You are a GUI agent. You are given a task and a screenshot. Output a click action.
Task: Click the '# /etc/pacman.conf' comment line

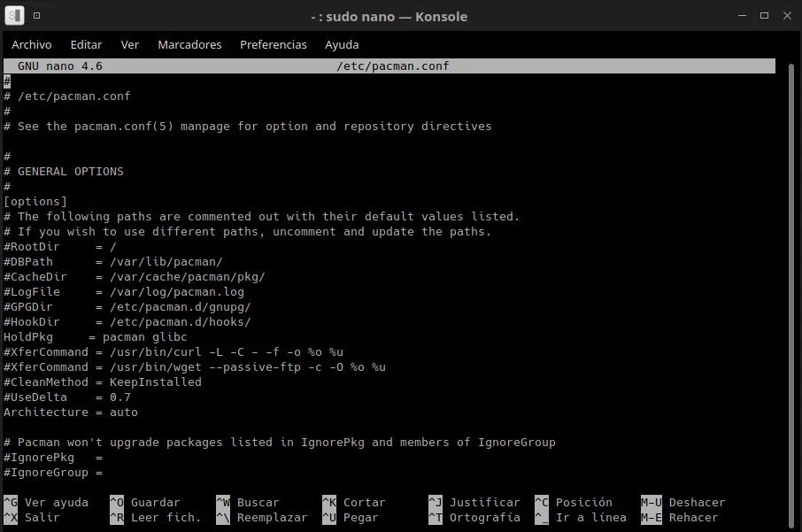[67, 96]
